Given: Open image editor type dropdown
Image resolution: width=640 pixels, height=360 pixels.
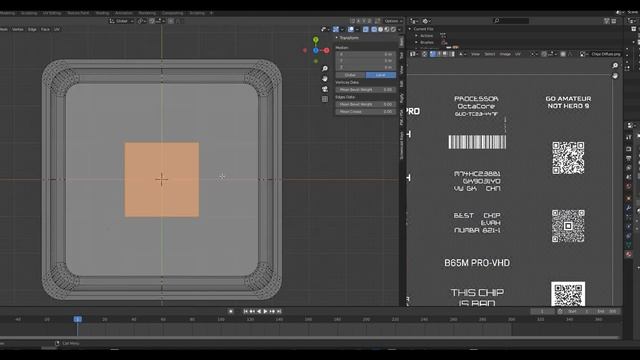Looking at the screenshot, I should [413, 54].
